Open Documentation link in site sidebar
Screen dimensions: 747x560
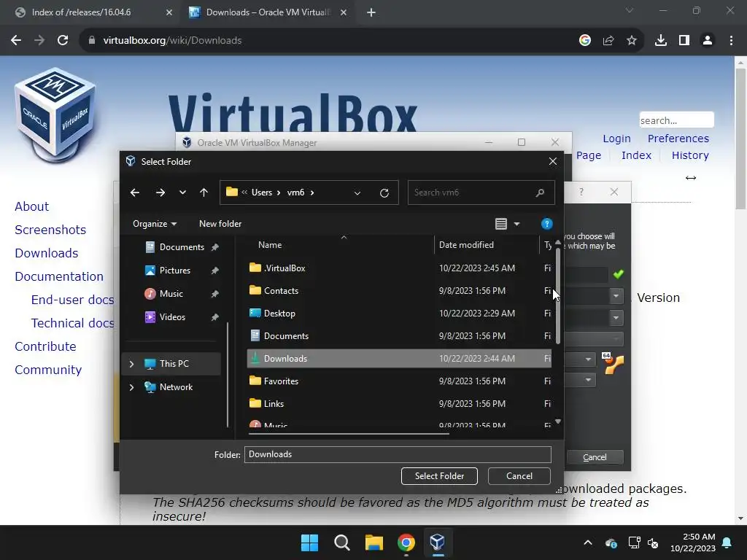tap(59, 276)
